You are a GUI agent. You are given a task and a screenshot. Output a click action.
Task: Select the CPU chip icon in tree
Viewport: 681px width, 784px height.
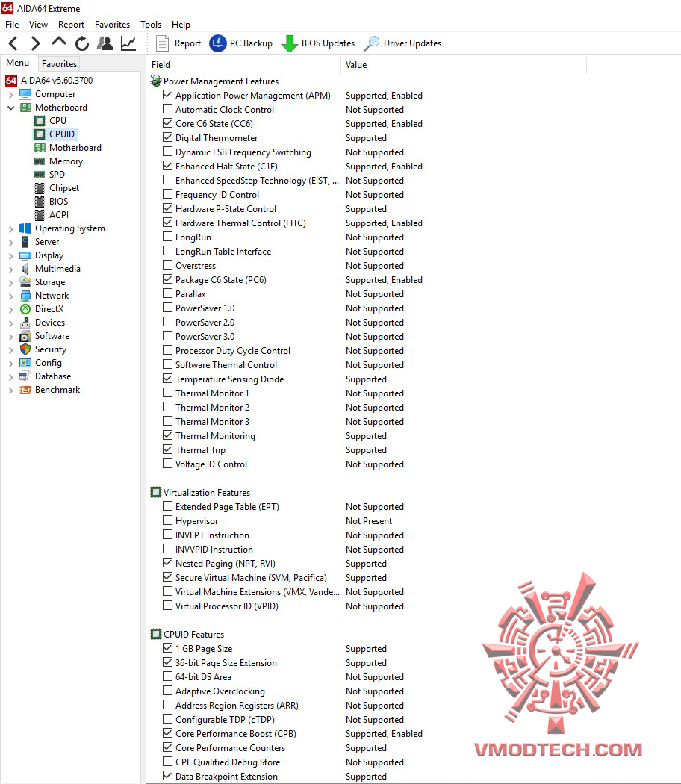(x=40, y=121)
